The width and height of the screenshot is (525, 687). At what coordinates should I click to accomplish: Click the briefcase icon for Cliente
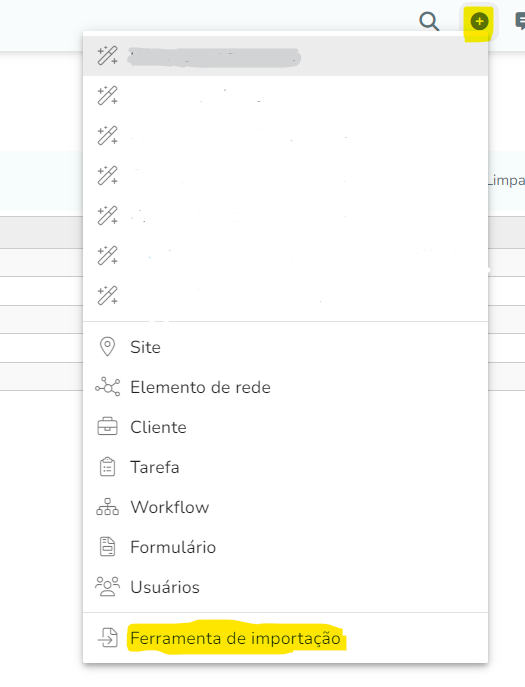coord(107,427)
